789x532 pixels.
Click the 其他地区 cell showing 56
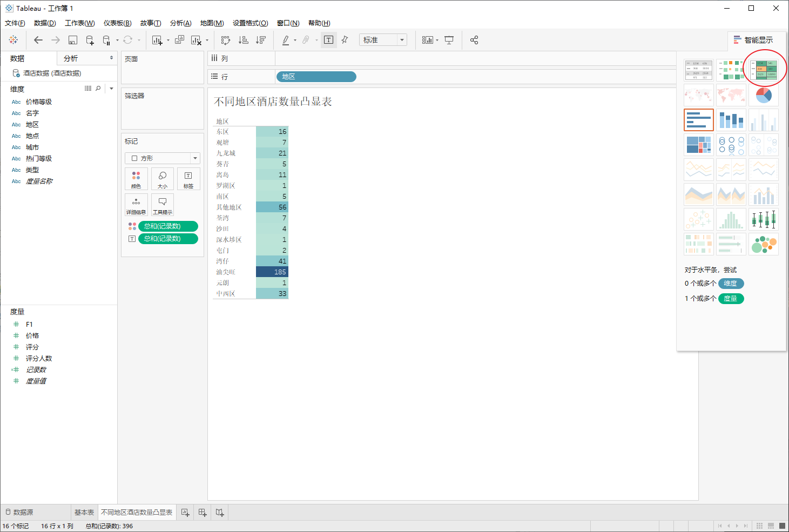point(272,207)
